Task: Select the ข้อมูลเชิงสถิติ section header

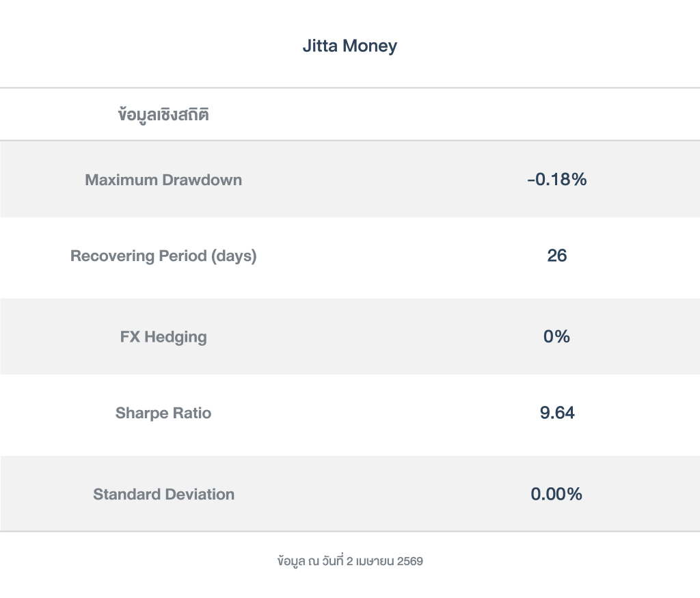Action: point(163,115)
